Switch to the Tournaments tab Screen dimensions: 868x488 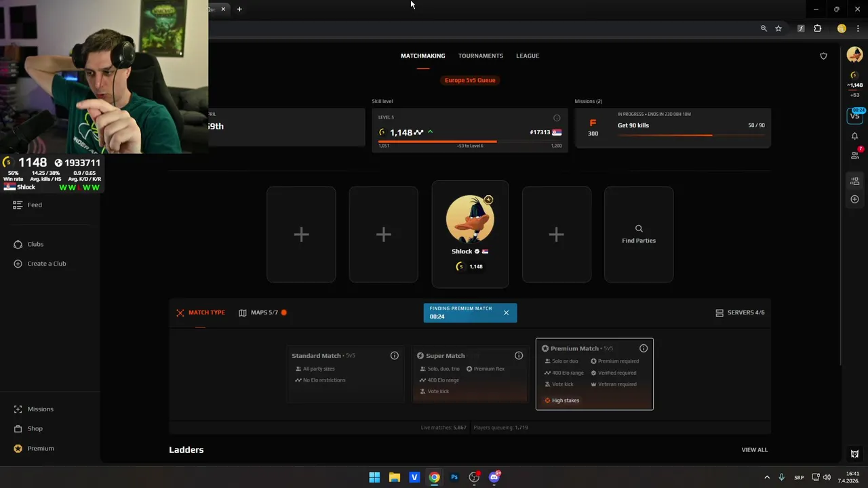[481, 56]
